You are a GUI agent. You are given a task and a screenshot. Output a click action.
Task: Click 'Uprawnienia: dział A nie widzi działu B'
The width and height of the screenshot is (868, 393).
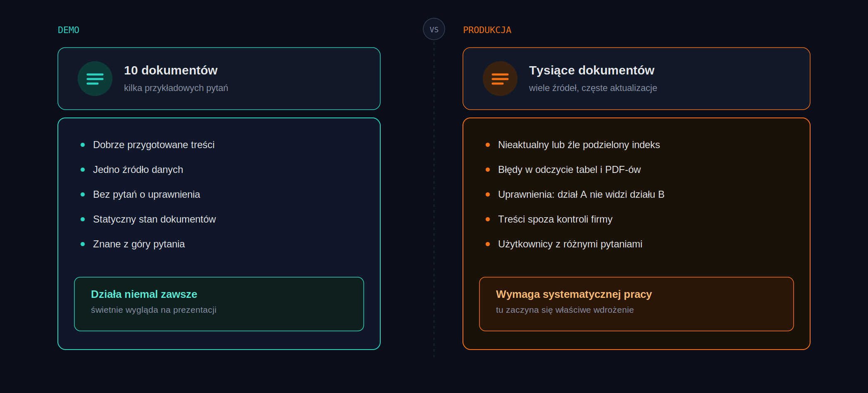point(581,194)
